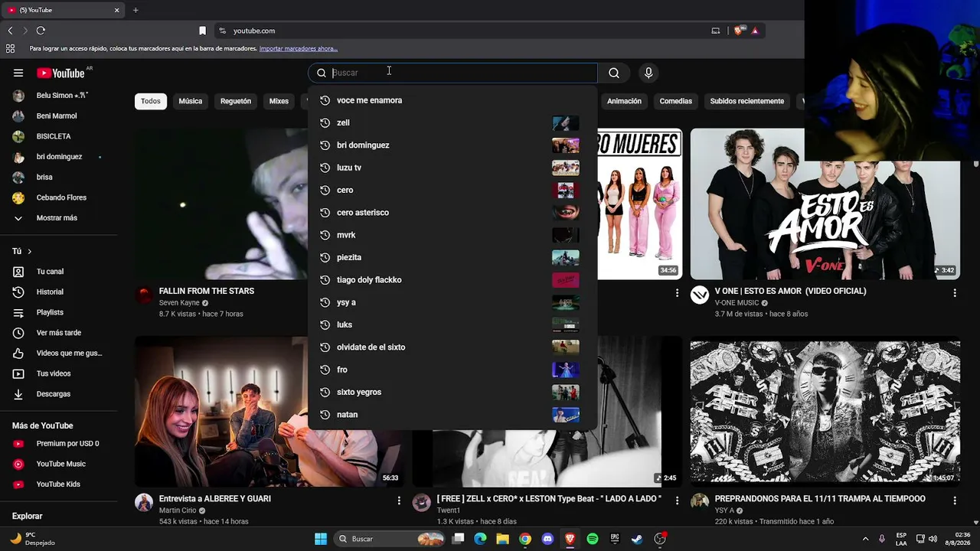
Task: Choose the 'sixto yegros' suggestion
Action: click(x=452, y=392)
